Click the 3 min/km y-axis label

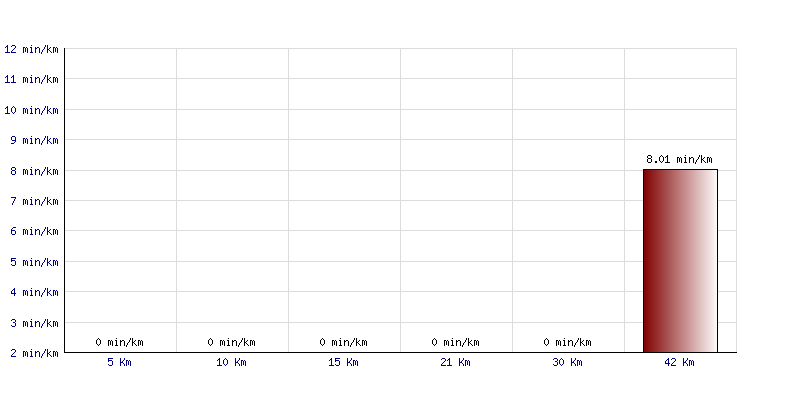click(x=34, y=323)
